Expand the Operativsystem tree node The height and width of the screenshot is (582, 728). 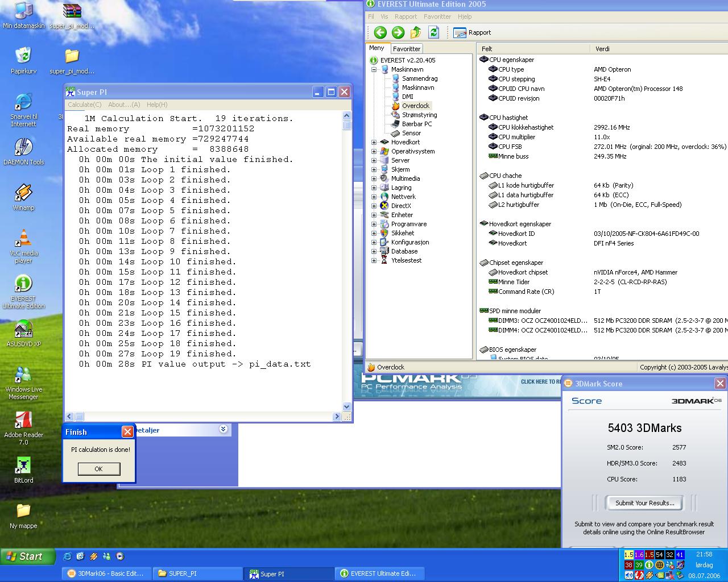(374, 151)
